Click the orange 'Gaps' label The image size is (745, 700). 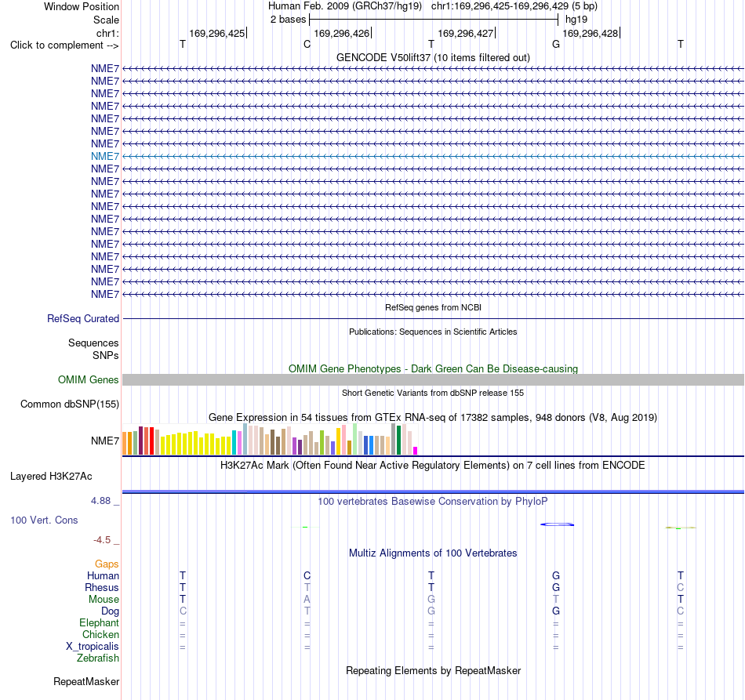click(x=107, y=564)
